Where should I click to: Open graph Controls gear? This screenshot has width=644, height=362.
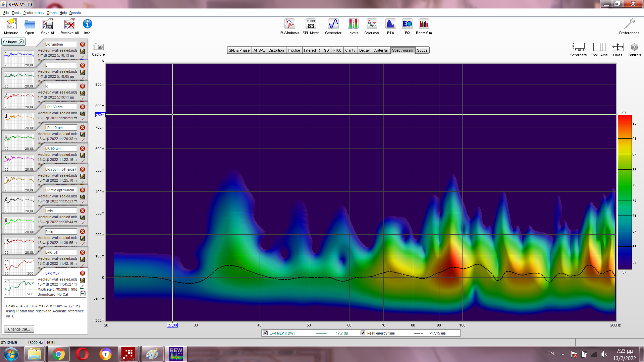(x=634, y=47)
